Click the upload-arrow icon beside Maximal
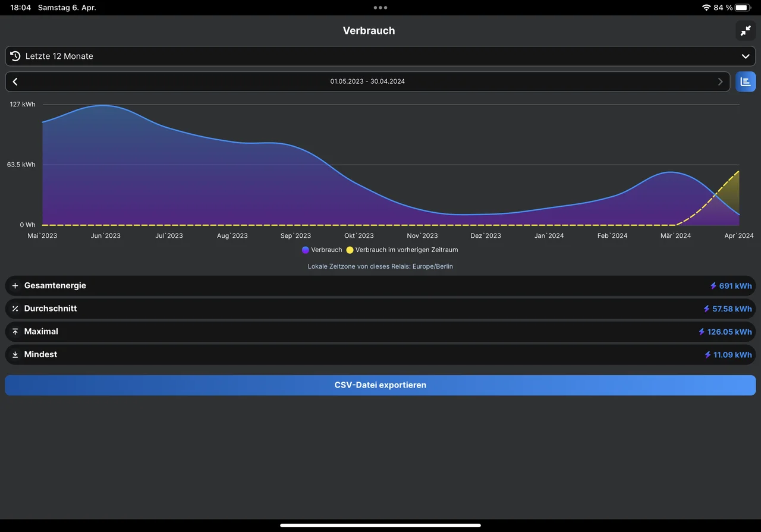Viewport: 761px width, 532px height. [x=15, y=332]
